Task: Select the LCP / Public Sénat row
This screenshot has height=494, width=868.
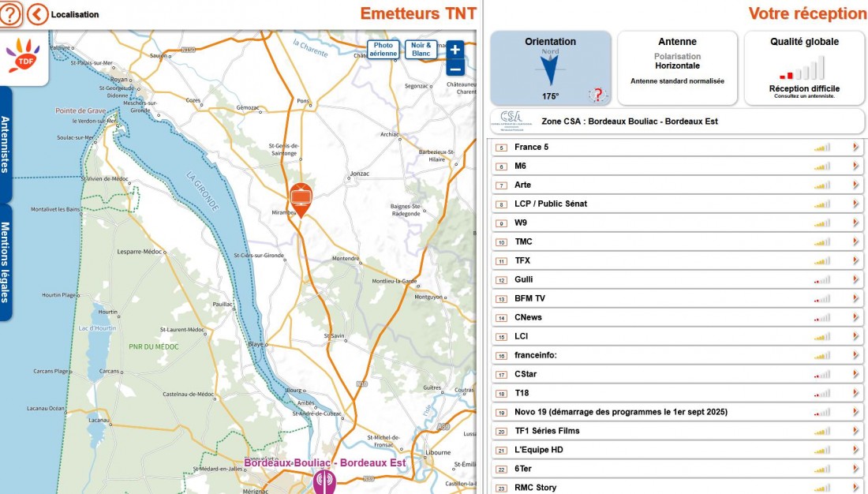Action: [x=677, y=204]
